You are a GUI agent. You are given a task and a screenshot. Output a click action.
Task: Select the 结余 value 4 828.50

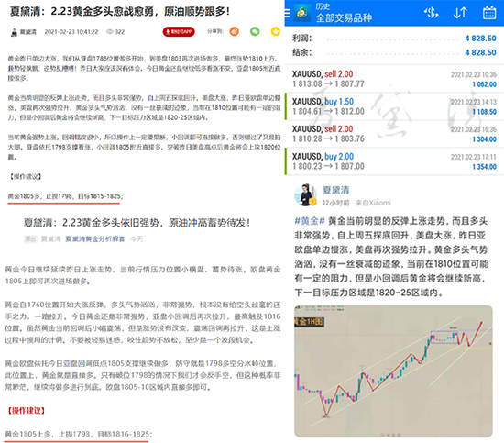click(x=480, y=52)
